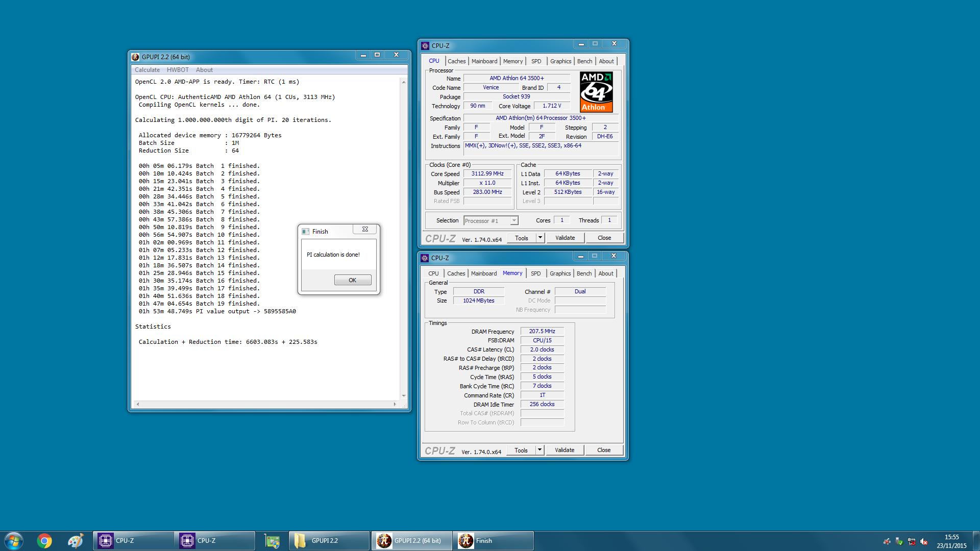Viewport: 980px width, 551px height.
Task: Select SPD tab in lower CPU-Z
Action: 535,273
